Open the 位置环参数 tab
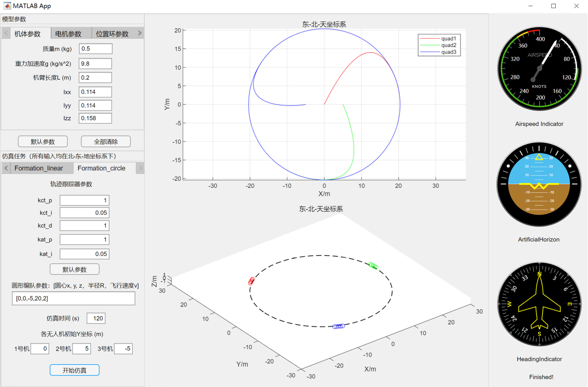This screenshot has width=588, height=387. click(112, 34)
